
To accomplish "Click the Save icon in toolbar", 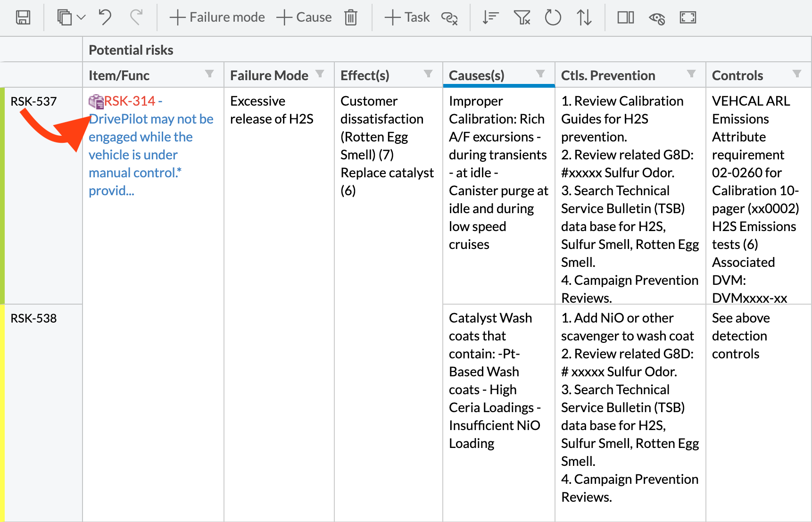I will click(23, 17).
